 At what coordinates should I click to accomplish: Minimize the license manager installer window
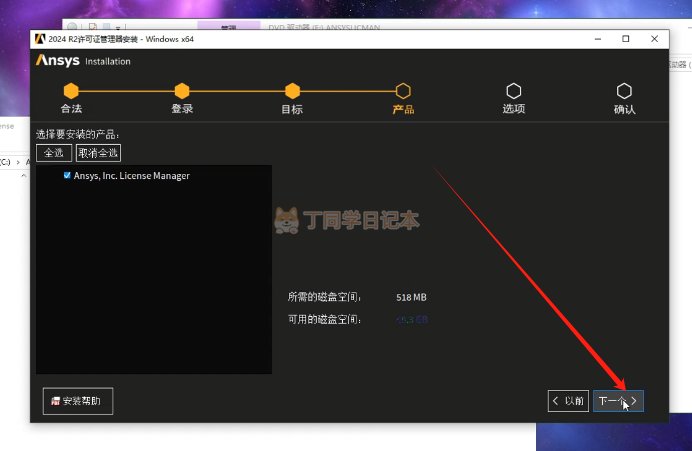coord(596,39)
